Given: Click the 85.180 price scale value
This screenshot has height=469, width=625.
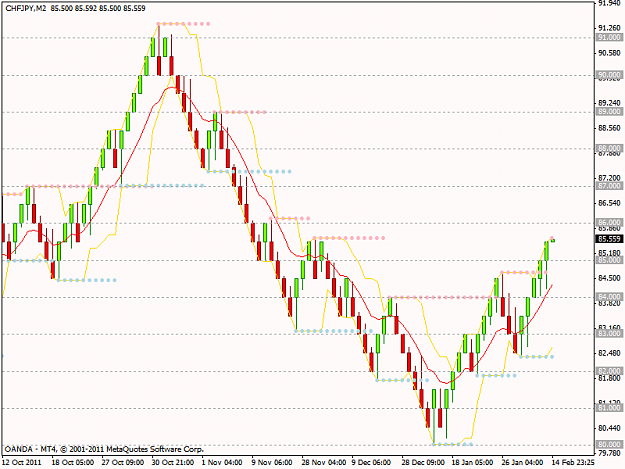Looking at the screenshot, I should 610,253.
